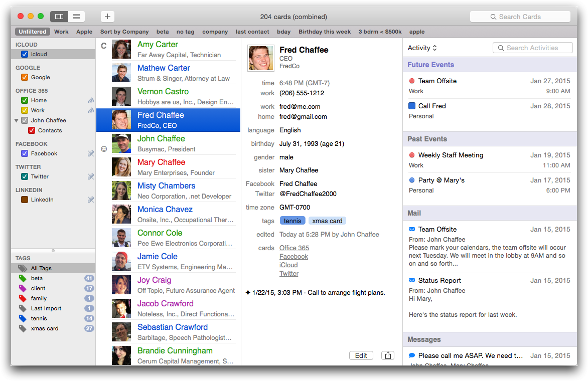Click the share icon beside Edit
588x381 pixels.
388,355
